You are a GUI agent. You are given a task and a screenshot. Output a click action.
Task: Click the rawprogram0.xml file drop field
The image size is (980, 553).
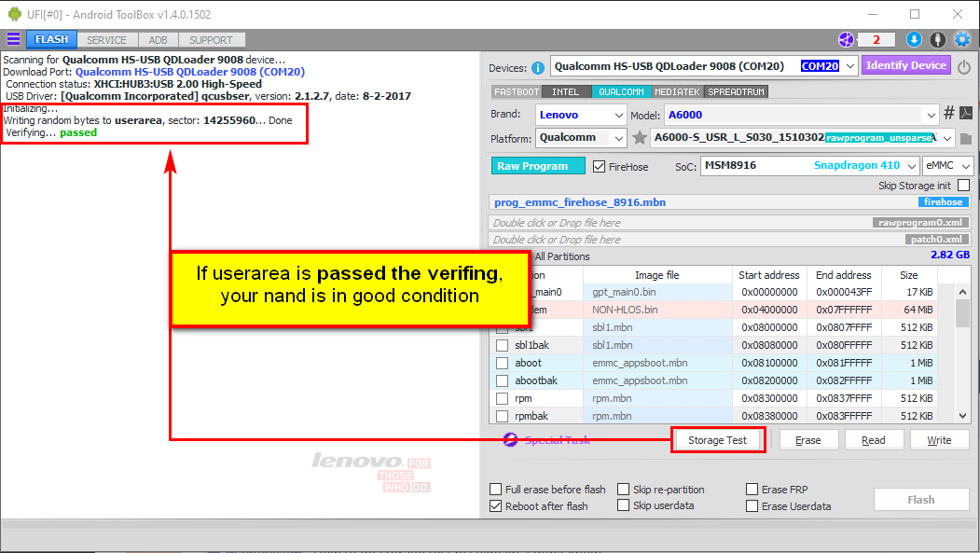[x=729, y=223]
